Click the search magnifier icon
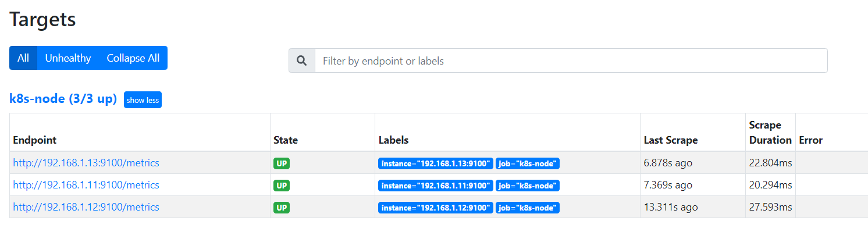This screenshot has height=228, width=868. (301, 60)
